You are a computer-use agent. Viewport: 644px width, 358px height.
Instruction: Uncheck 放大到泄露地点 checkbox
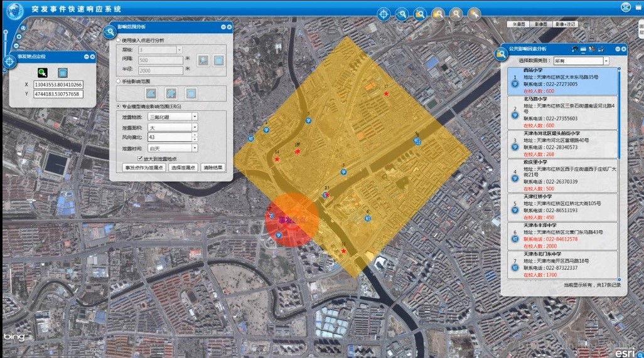click(x=139, y=159)
